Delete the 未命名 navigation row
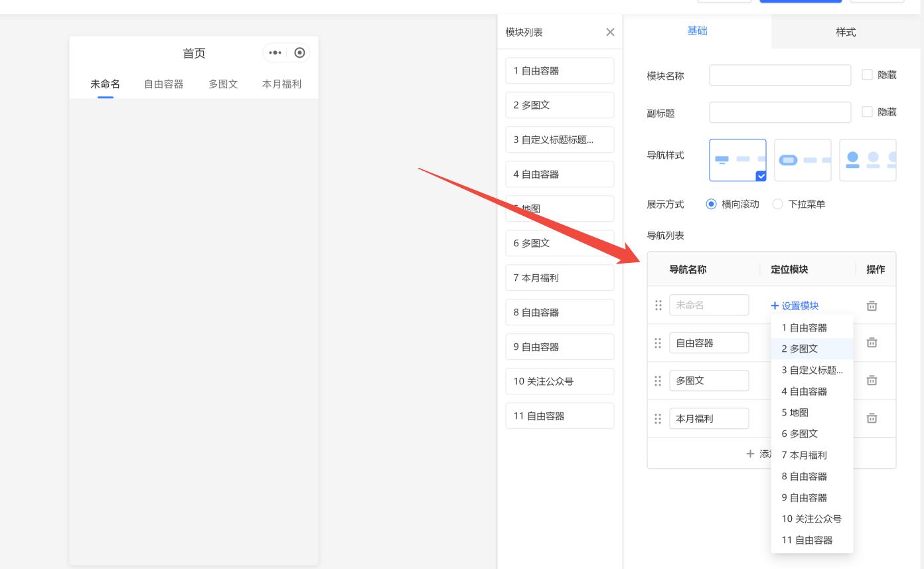Screen dimensions: 924x569 point(872,306)
